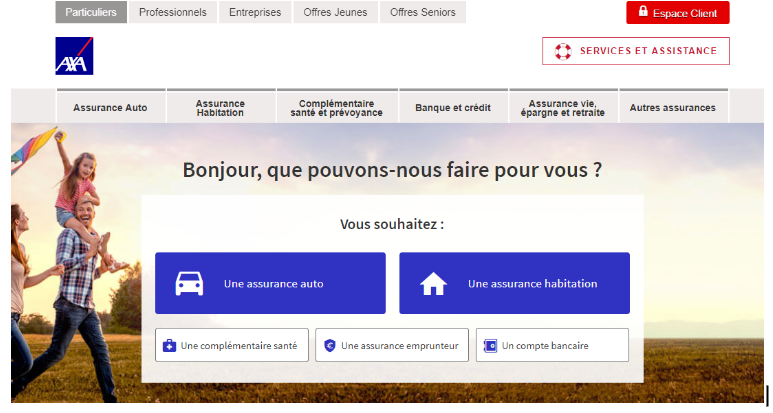Viewport: 773px width, 413px height.
Task: Open the Offres Seniors tab
Action: click(422, 12)
